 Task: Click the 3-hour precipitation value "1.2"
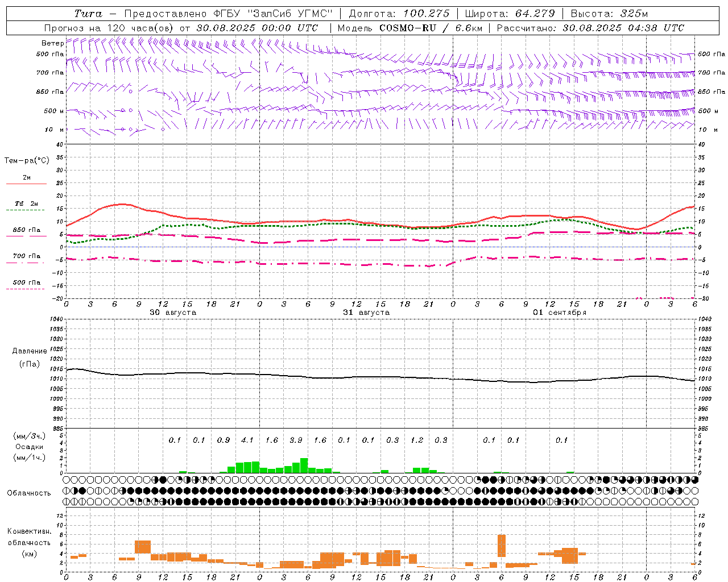coord(417,440)
